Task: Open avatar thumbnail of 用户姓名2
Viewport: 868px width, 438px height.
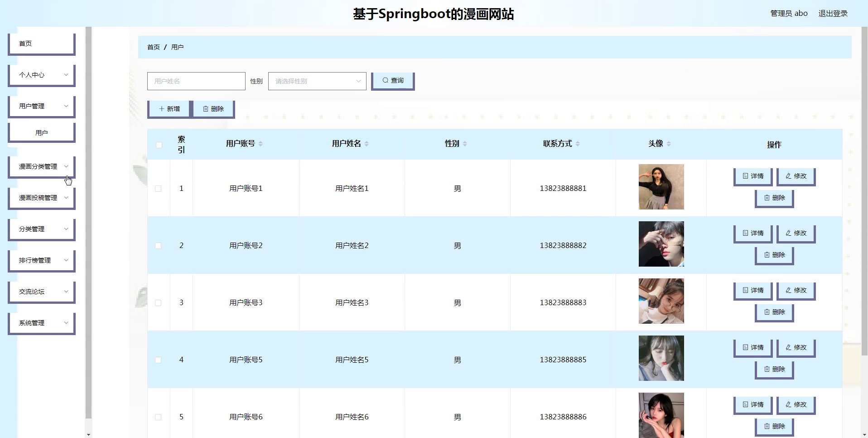Action: pos(661,244)
